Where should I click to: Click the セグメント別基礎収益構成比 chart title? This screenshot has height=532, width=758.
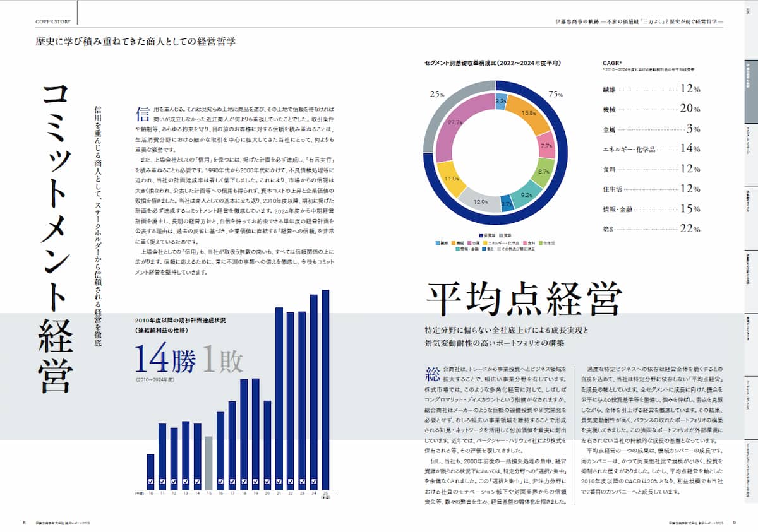[493, 63]
